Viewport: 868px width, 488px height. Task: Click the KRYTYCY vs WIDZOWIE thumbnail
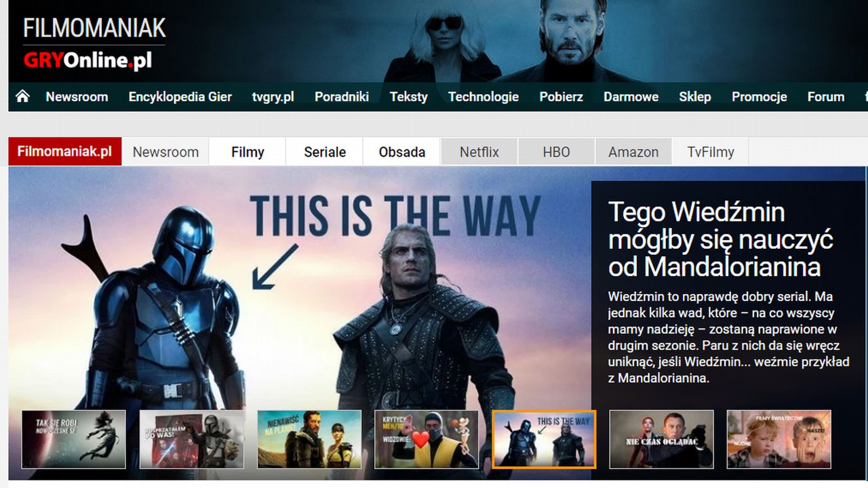coord(426,439)
